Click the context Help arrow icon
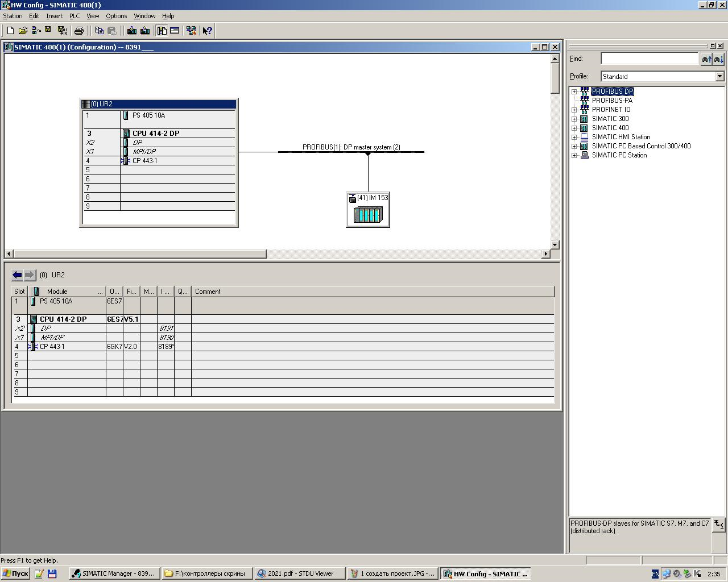The image size is (728, 582). click(x=208, y=31)
